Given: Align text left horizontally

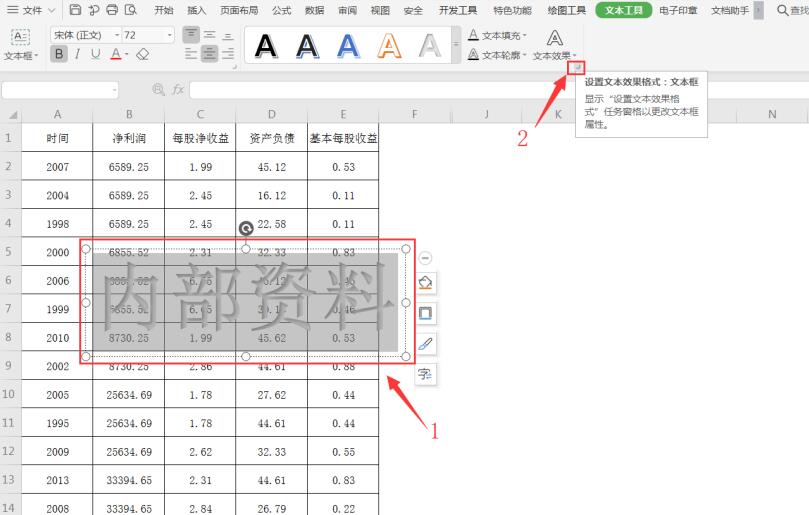Looking at the screenshot, I should (x=191, y=54).
